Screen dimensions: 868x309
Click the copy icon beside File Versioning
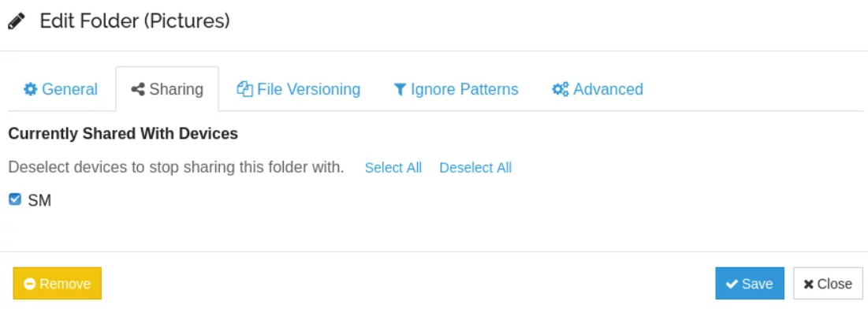[x=244, y=89]
